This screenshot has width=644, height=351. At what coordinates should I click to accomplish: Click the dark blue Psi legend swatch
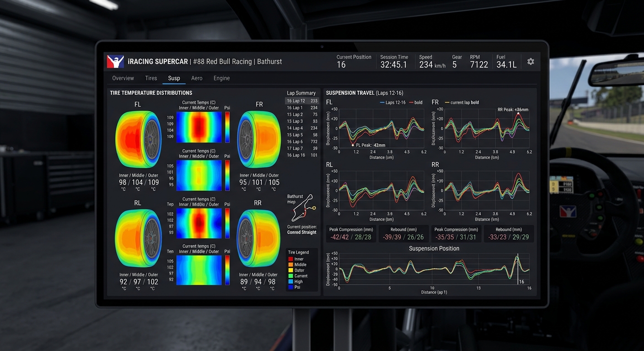[290, 287]
